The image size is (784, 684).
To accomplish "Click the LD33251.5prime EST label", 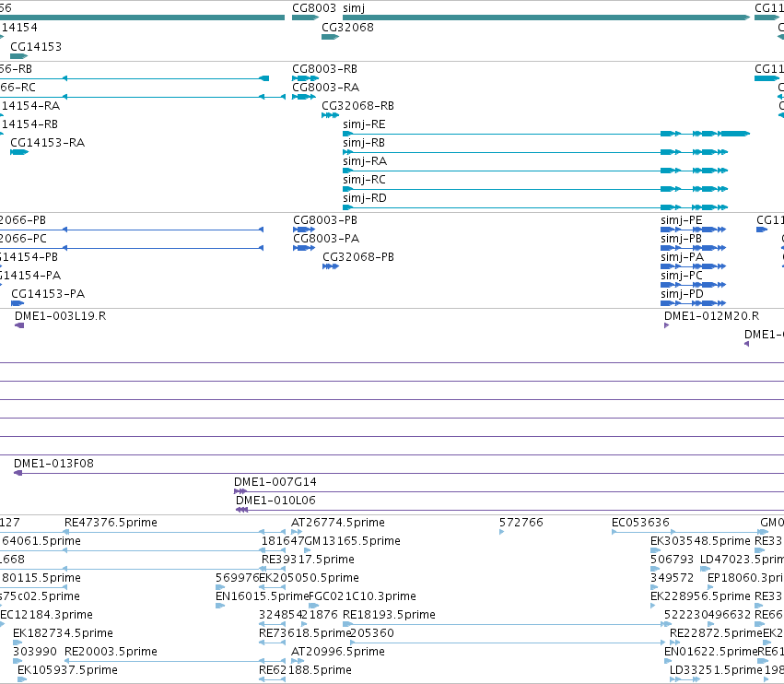I will tap(716, 671).
